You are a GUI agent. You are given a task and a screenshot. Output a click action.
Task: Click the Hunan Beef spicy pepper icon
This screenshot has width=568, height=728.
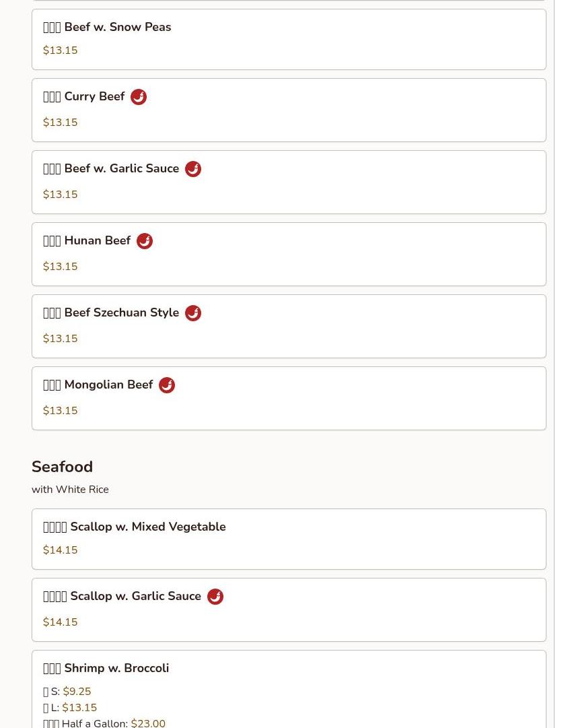[145, 241]
